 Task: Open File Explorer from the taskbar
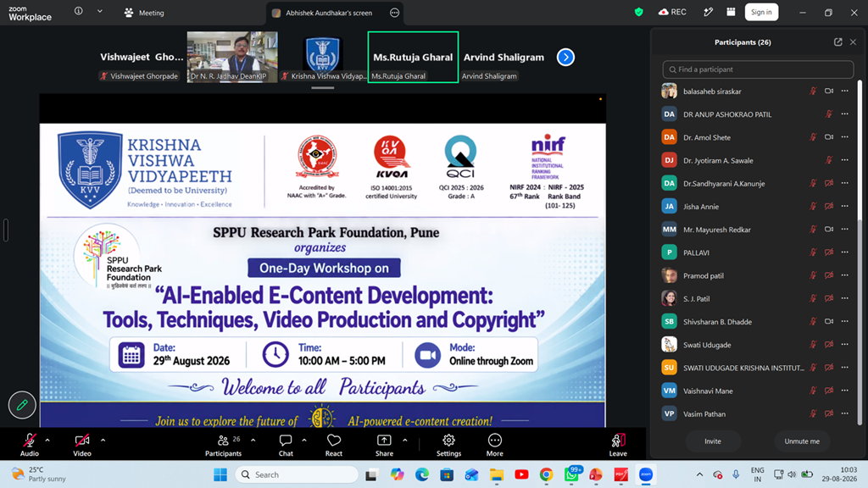(497, 474)
